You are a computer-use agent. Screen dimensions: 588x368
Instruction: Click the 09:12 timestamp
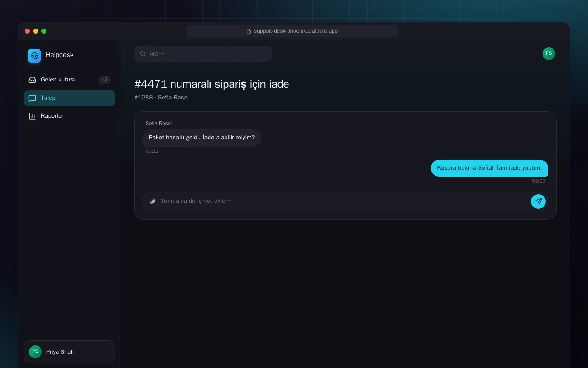pos(152,151)
